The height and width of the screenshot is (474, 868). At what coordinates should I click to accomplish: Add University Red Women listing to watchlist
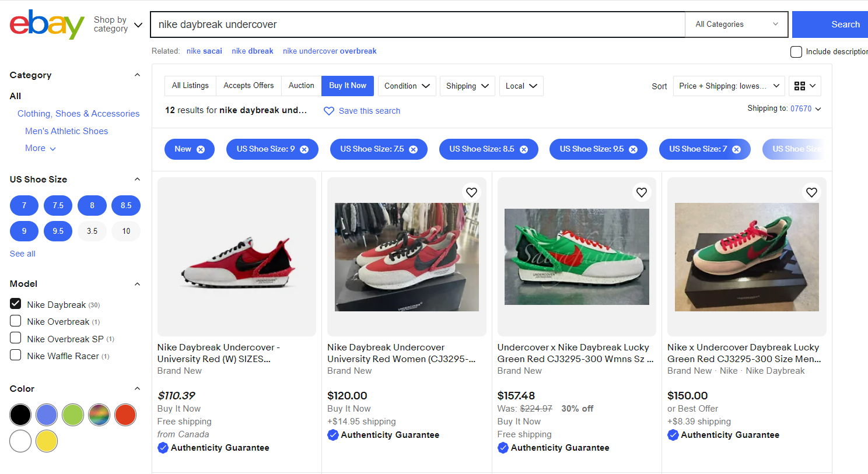471,192
